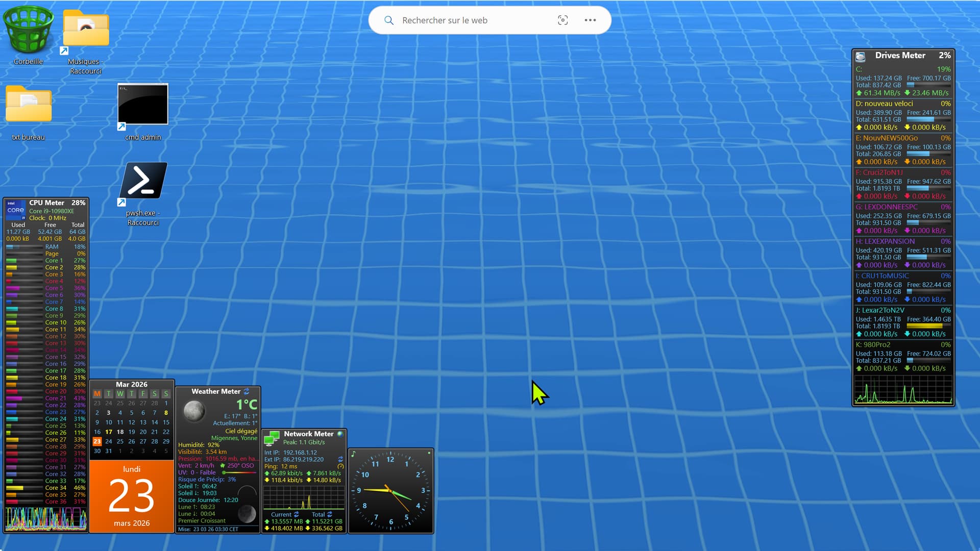Click the Mar 2026 calendar header
The height and width of the screenshot is (551, 980).
132,384
